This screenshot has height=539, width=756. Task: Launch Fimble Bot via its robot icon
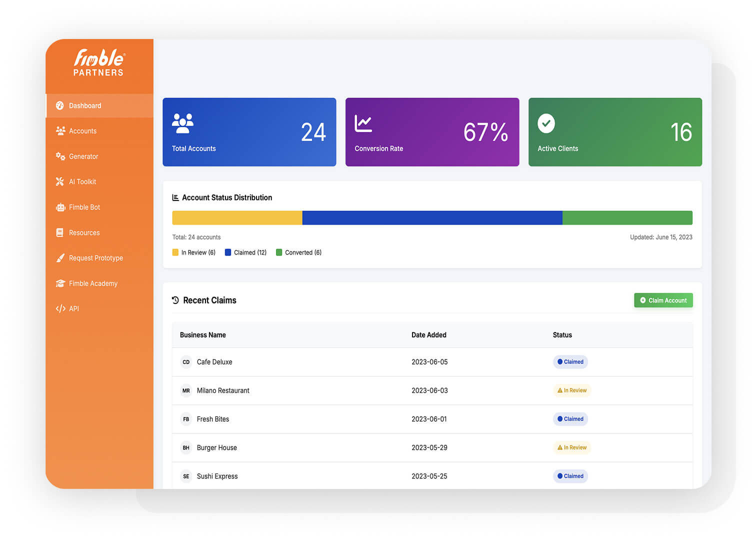click(60, 207)
